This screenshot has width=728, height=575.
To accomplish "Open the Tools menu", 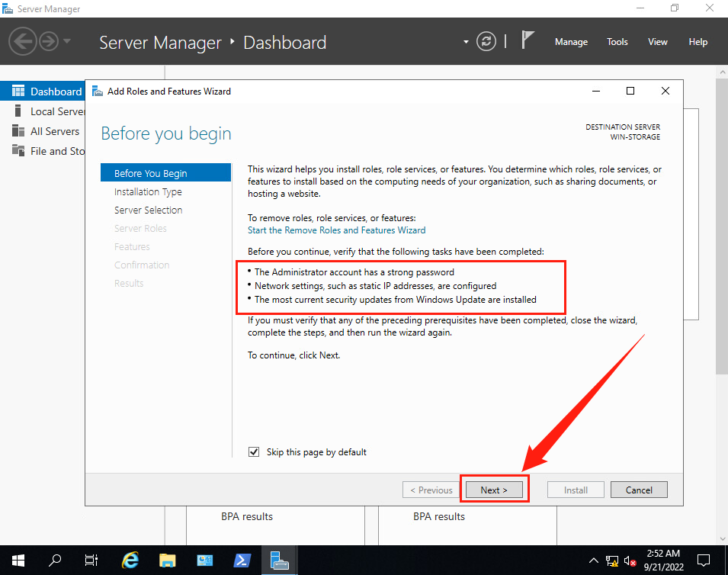I will click(x=617, y=42).
